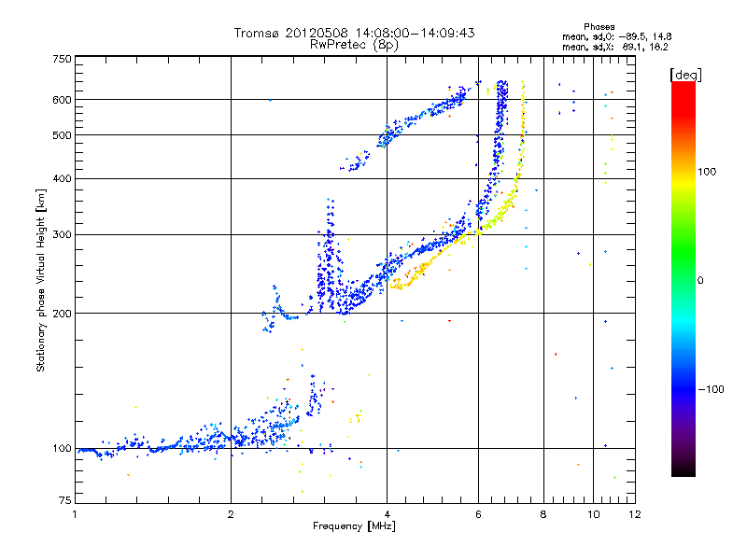Click the colorbar label '0' degrees
This screenshot has width=747, height=560.
700,280
